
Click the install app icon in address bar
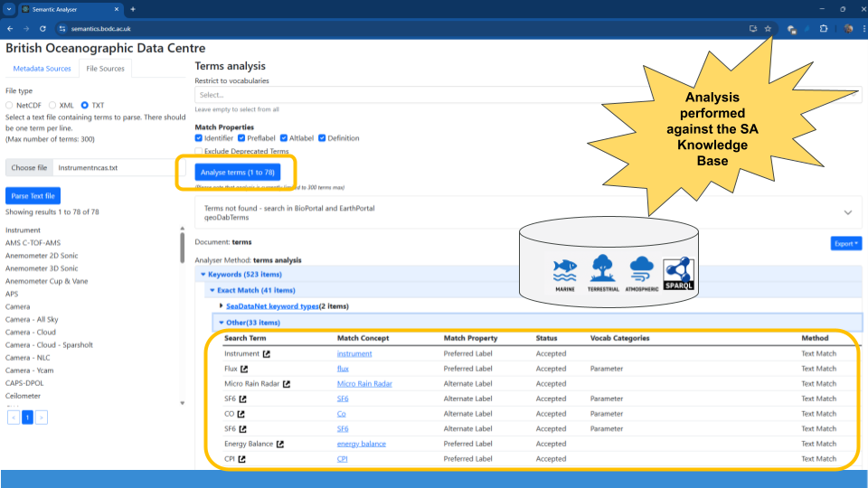(753, 29)
